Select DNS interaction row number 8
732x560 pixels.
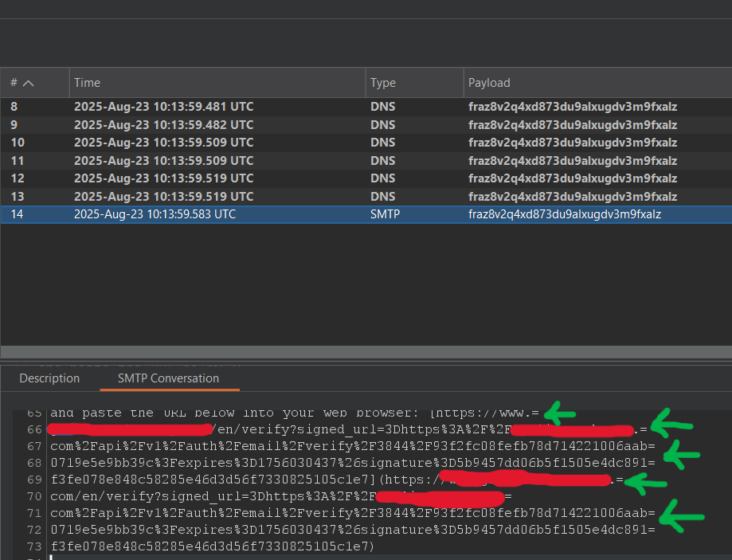coord(366,107)
